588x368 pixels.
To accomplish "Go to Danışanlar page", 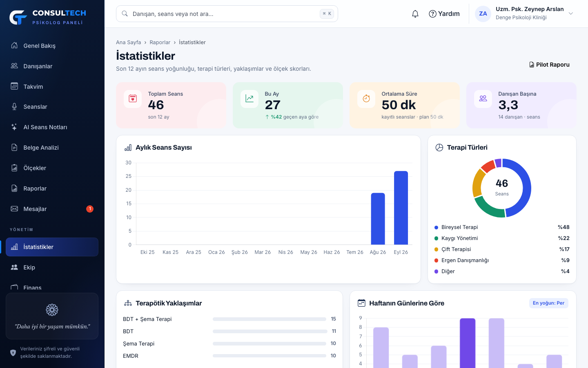I will tap(52, 66).
